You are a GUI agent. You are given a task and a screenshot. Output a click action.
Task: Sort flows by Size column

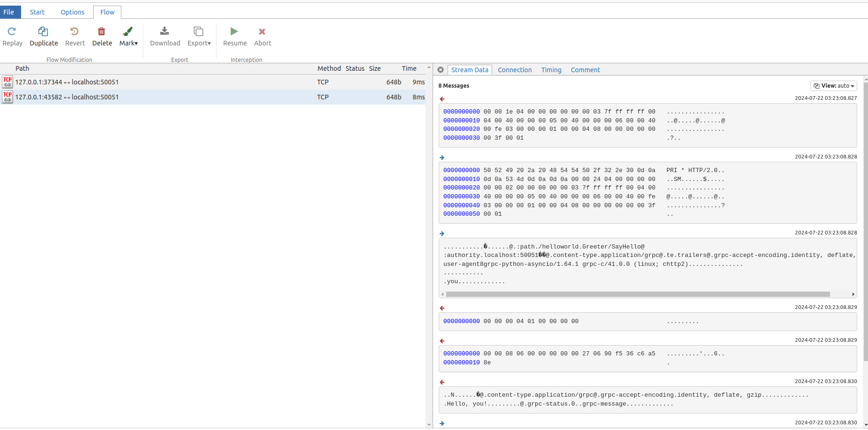[374, 68]
